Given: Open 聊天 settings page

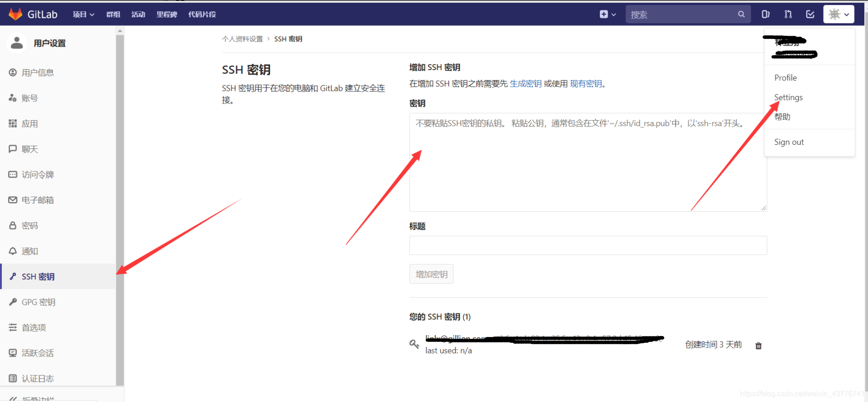Looking at the screenshot, I should pos(30,149).
